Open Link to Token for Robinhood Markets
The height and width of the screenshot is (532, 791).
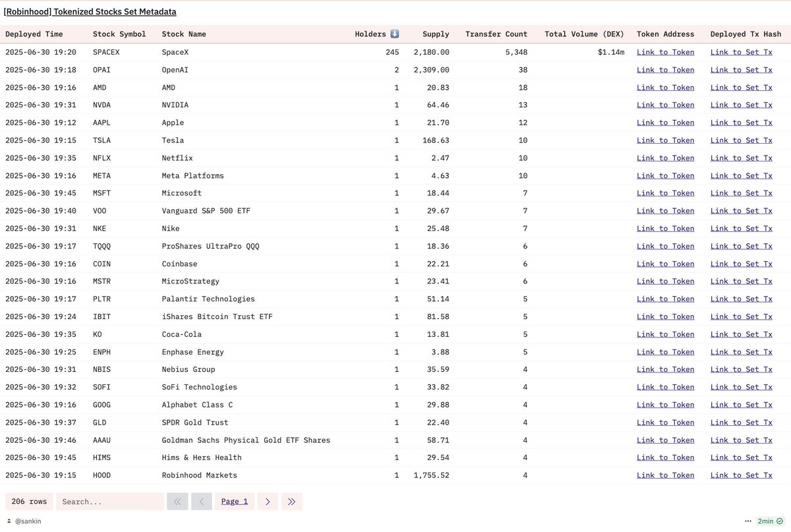(x=665, y=475)
